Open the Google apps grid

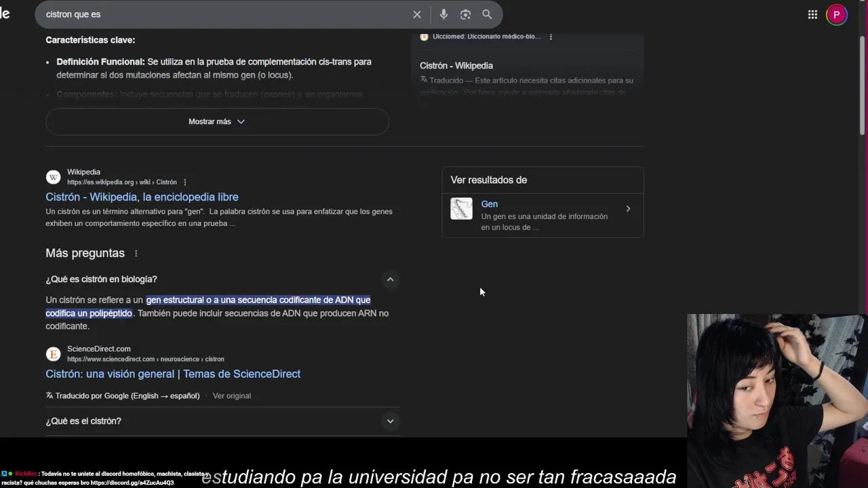(812, 14)
